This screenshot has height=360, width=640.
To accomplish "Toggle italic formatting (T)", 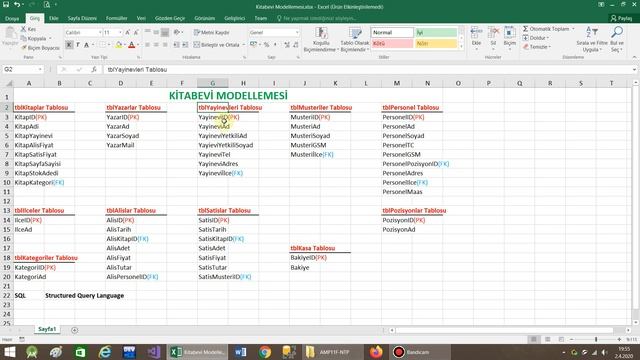I will click(x=78, y=45).
